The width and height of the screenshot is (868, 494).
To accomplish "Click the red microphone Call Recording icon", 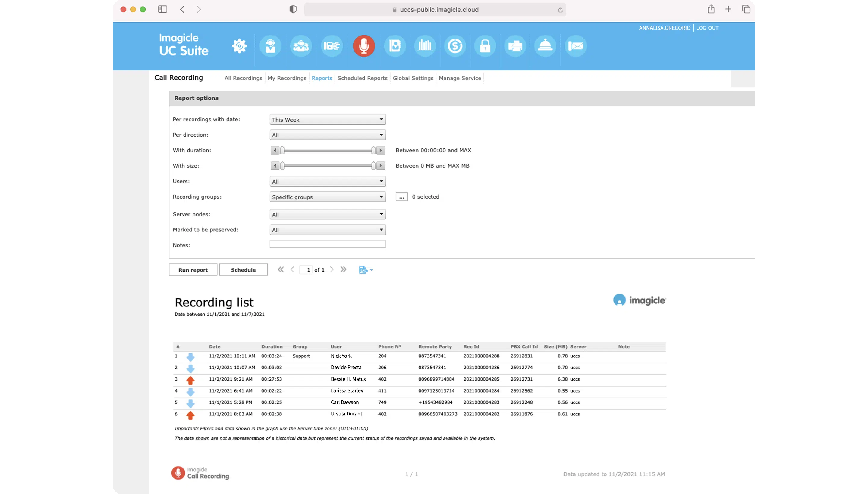I will coord(364,46).
